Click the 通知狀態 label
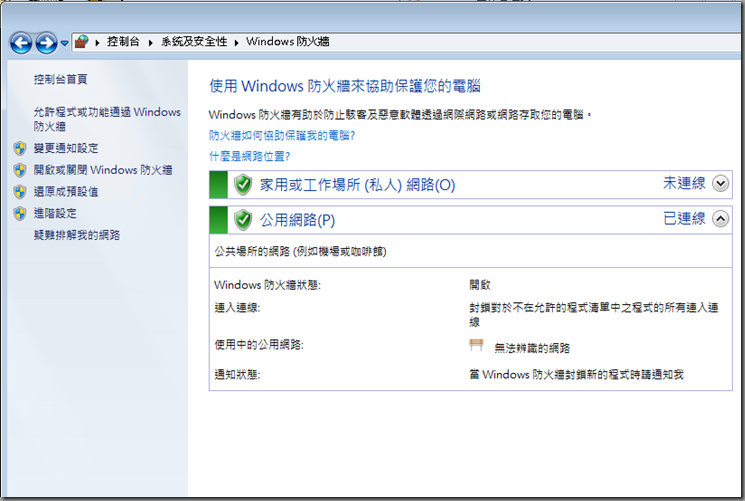Screen dimensions: 745x501 [x=237, y=375]
